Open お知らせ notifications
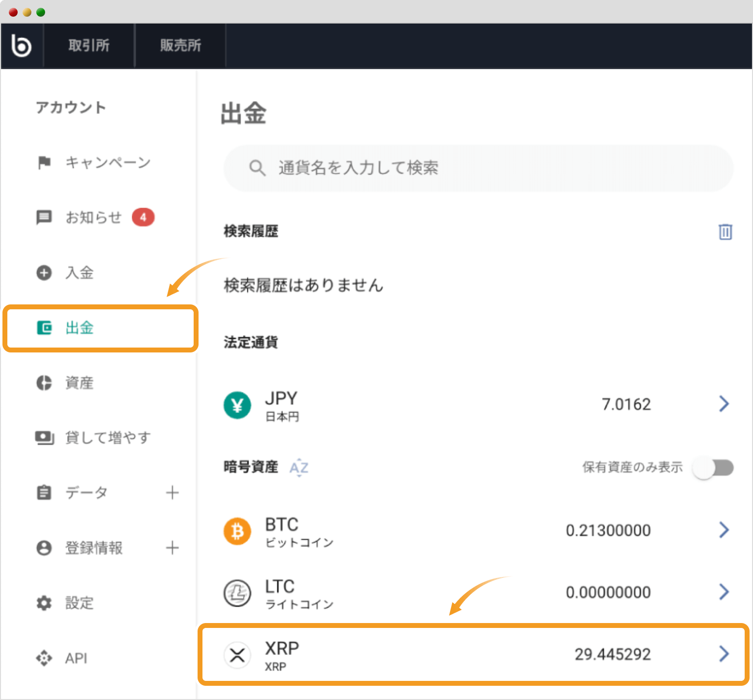Image resolution: width=753 pixels, height=700 pixels. (94, 217)
